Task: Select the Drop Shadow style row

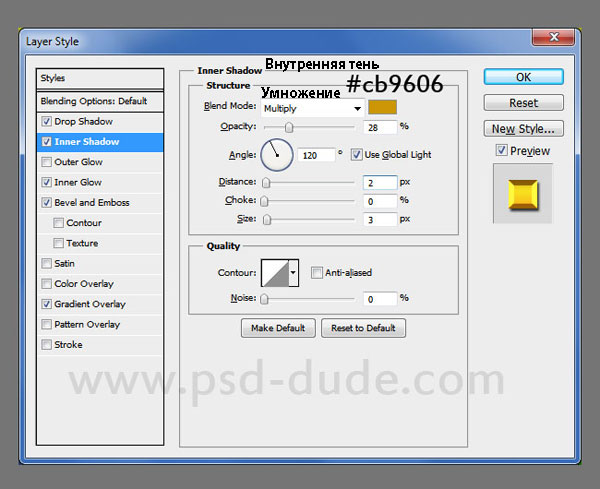Action: pyautogui.click(x=100, y=121)
